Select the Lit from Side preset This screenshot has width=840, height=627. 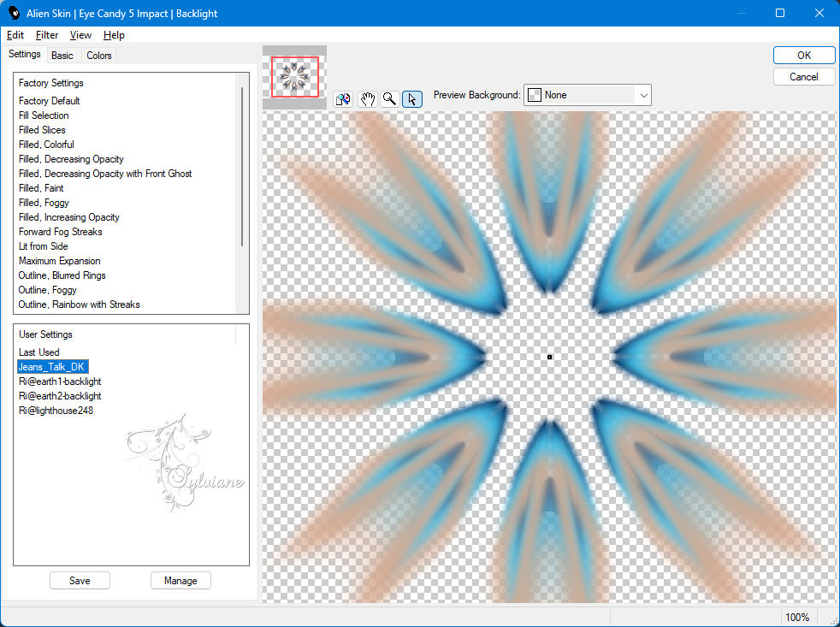[x=43, y=245]
